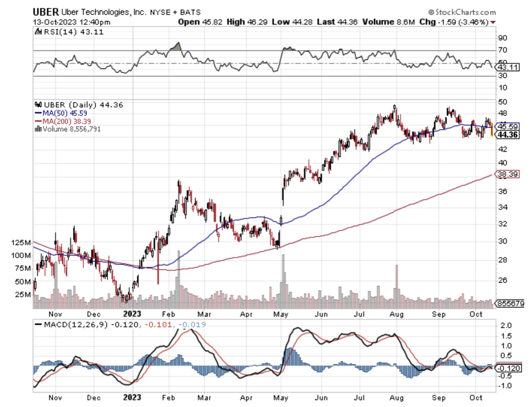Click the 855679 volume value tag
The width and height of the screenshot is (532, 407).
tap(511, 304)
